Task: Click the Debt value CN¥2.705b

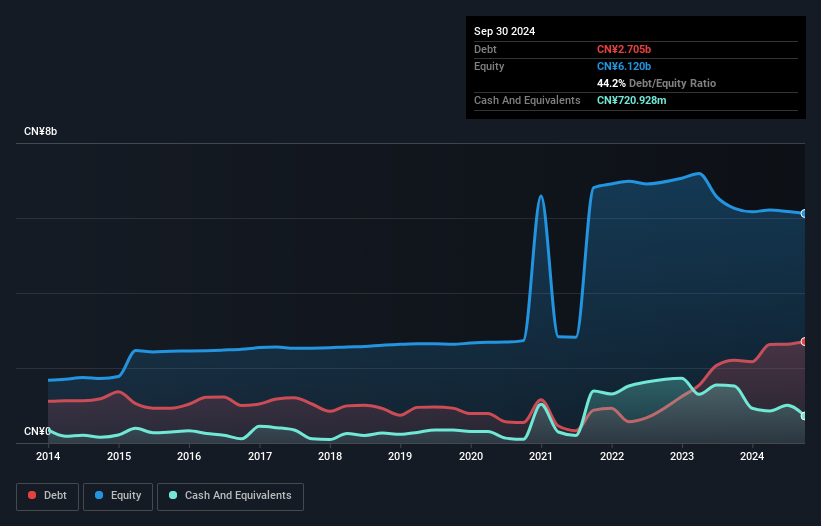Action: pos(624,49)
